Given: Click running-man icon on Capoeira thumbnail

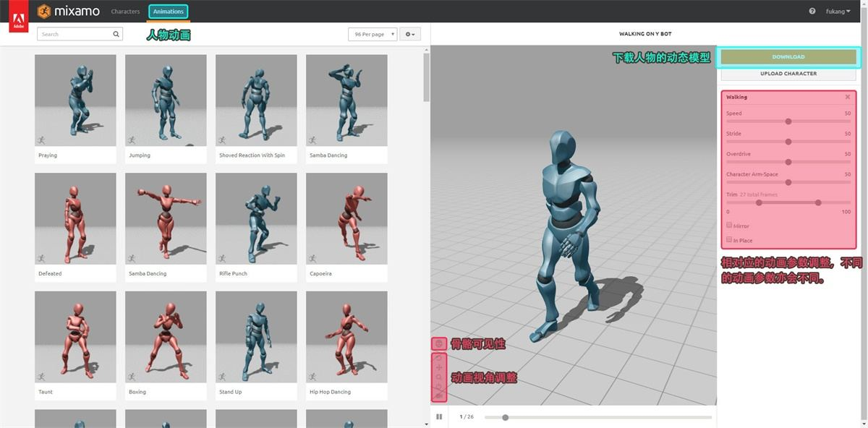Looking at the screenshot, I should pos(313,258).
